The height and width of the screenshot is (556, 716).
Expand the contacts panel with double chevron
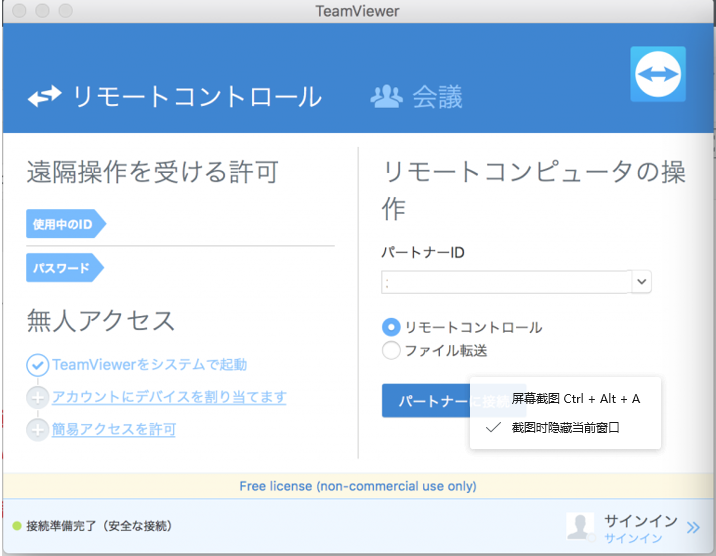pyautogui.click(x=693, y=528)
